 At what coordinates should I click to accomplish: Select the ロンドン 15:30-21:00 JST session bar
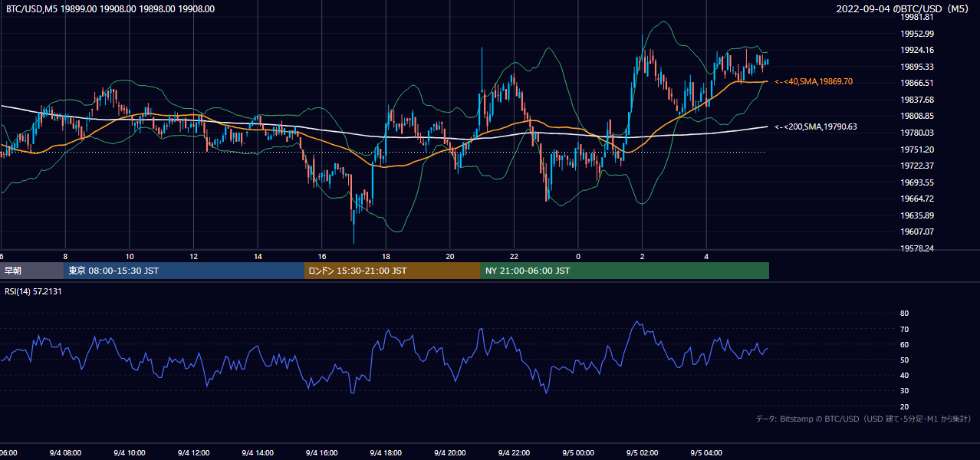click(393, 271)
